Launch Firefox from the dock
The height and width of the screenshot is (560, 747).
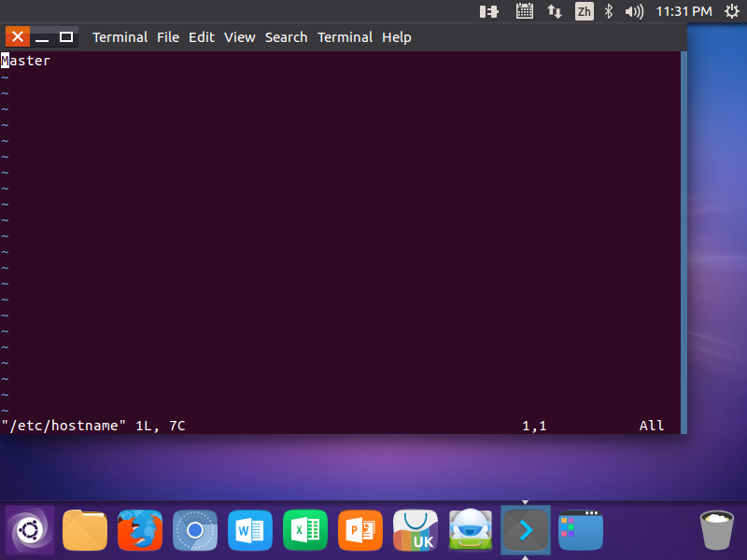140,530
